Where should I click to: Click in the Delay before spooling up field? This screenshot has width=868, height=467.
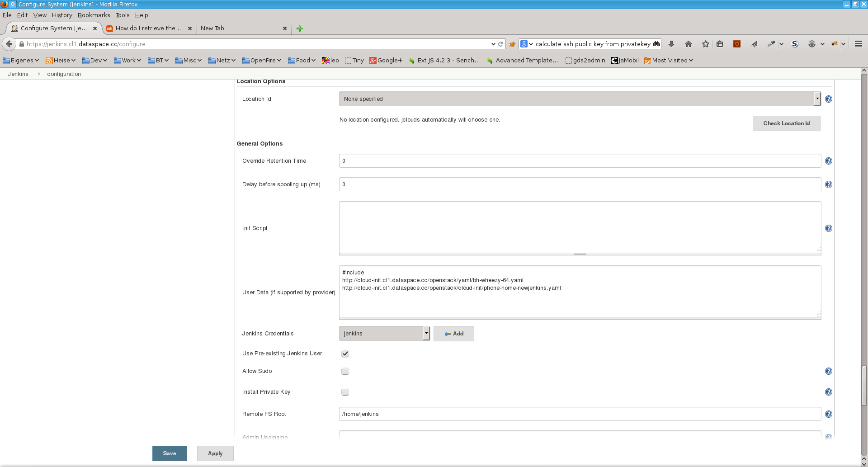click(580, 184)
